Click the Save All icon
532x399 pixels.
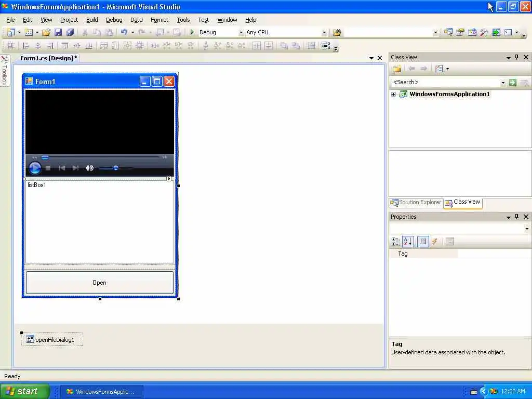click(70, 32)
